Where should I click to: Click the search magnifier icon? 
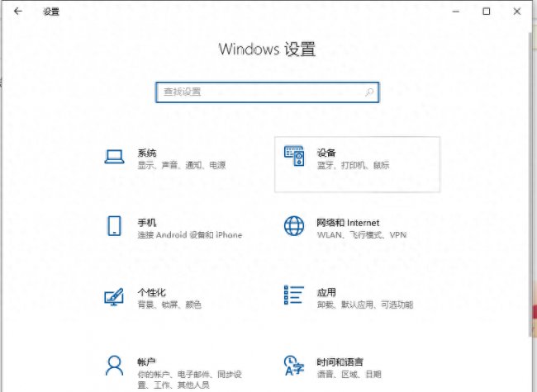369,92
